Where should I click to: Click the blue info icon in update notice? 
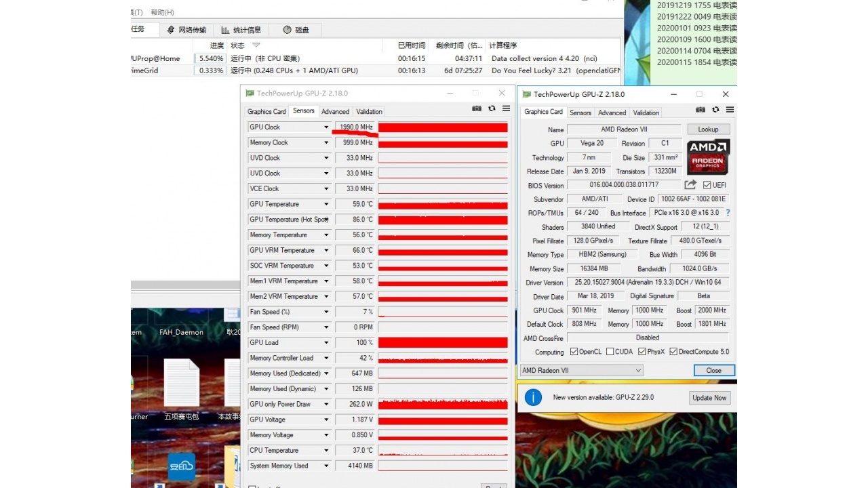(x=533, y=397)
